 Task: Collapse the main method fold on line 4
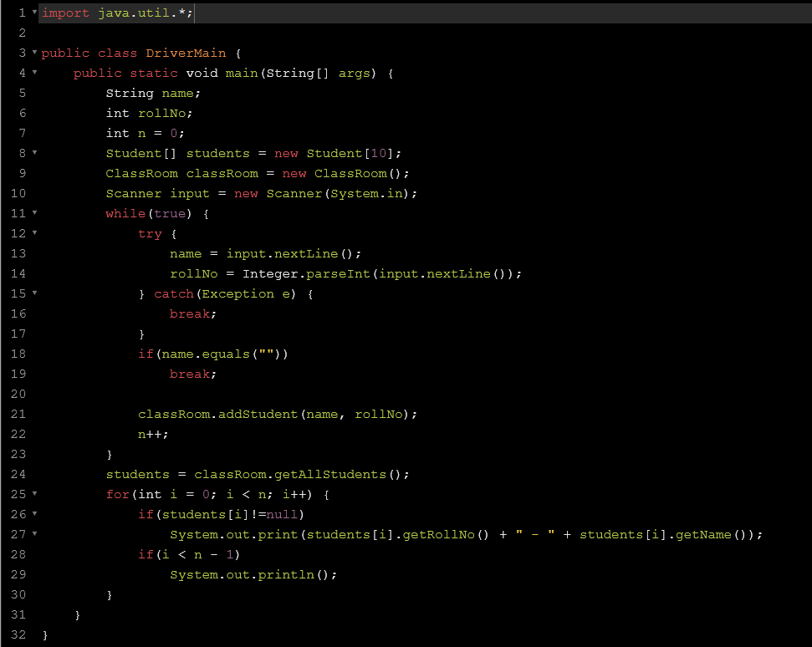click(33, 73)
